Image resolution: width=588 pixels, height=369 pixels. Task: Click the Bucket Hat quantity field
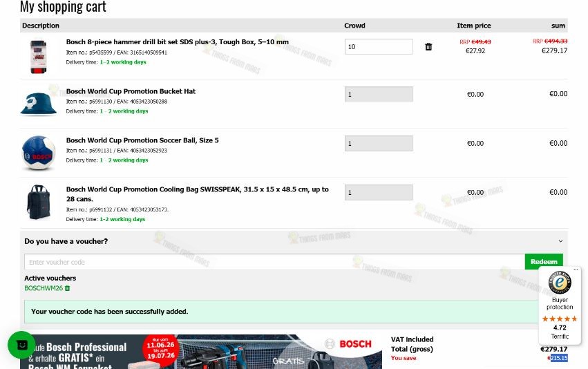point(379,94)
